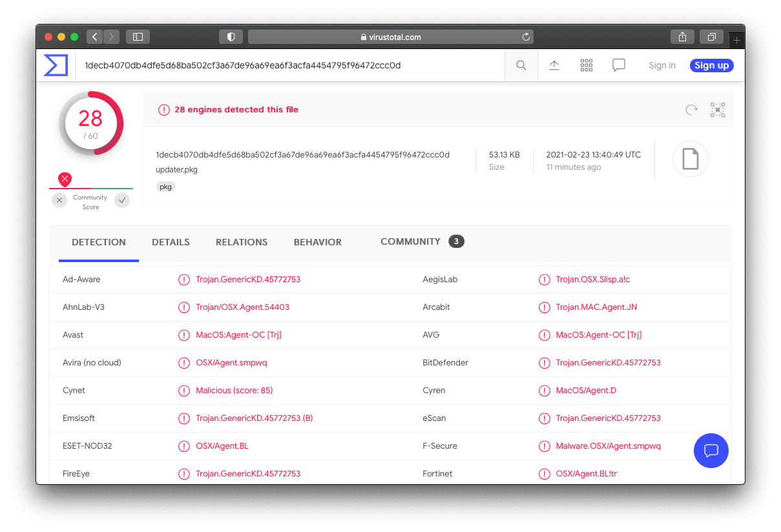
Task: Open the file preview document icon
Action: (690, 159)
